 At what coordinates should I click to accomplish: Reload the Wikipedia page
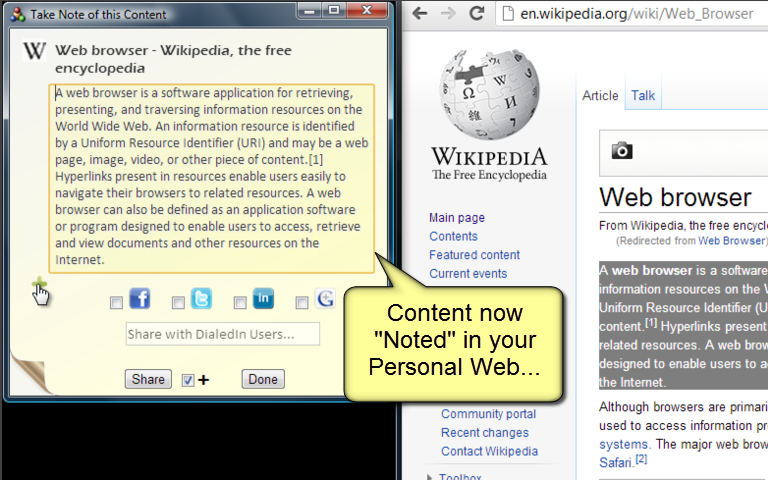pos(477,13)
